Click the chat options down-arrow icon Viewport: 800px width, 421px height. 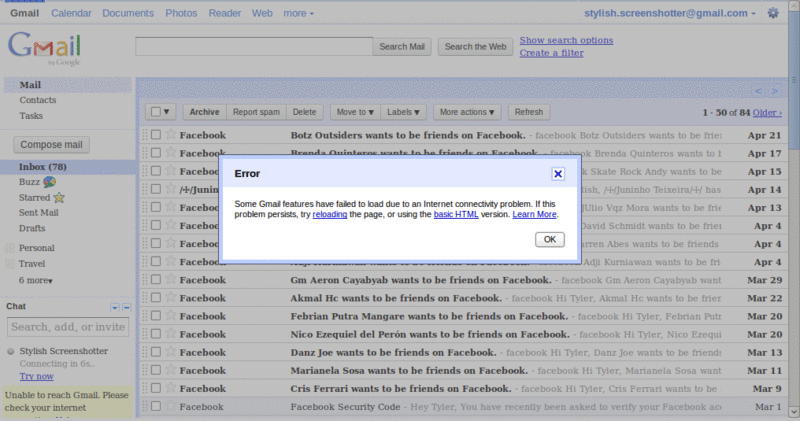tap(115, 307)
